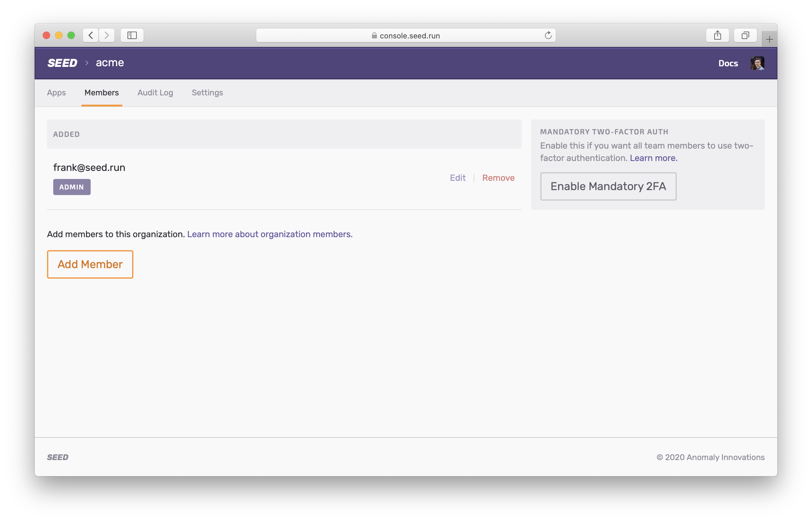Click Enable Mandatory 2FA button
This screenshot has height=522, width=812.
pos(608,186)
